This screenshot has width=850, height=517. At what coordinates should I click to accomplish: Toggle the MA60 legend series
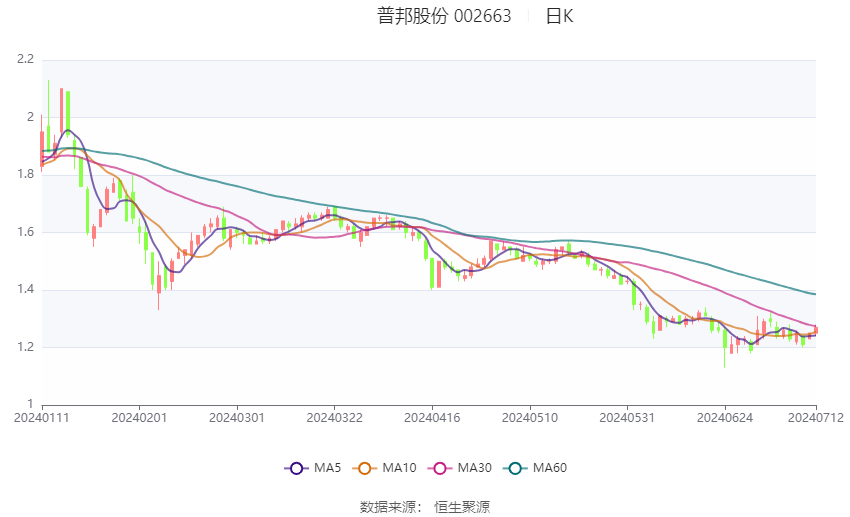tap(535, 468)
